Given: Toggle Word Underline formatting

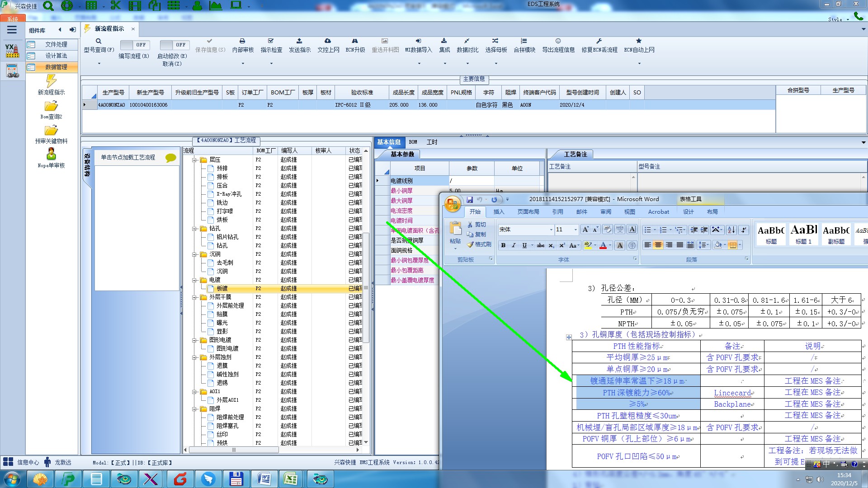Looking at the screenshot, I should pos(524,245).
